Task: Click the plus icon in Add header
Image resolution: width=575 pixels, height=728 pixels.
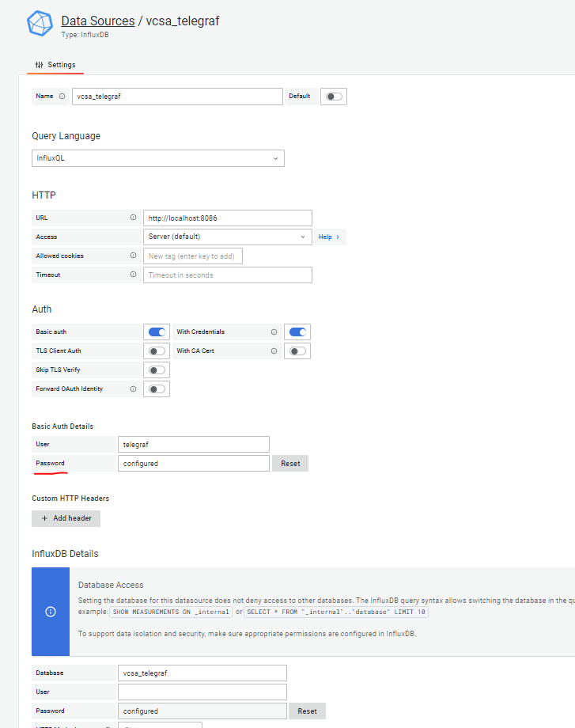Action: click(x=44, y=518)
